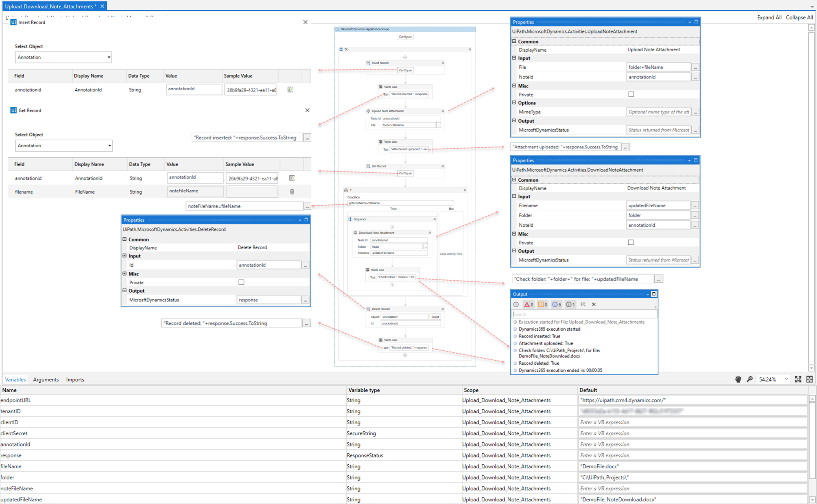The width and height of the screenshot is (817, 504).
Task: Close the Get Record dialog
Action: pyautogui.click(x=307, y=110)
